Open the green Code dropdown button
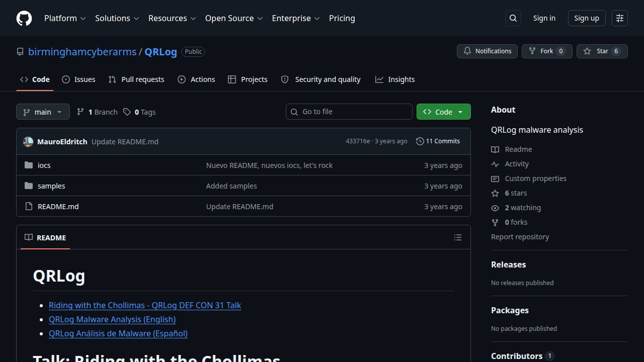Viewport: 644px width, 362px height. pos(444,112)
